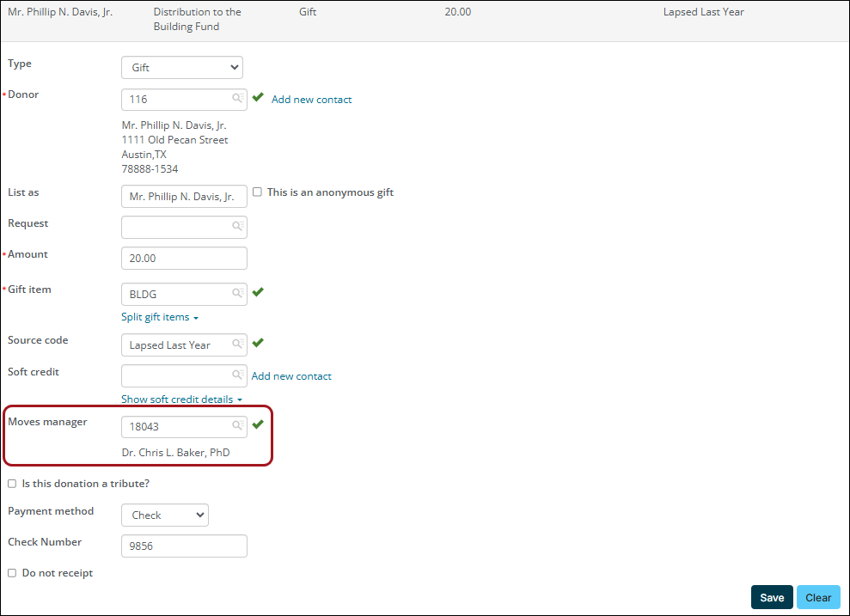Edit the Amount field showing 20.00
850x616 pixels.
184,259
